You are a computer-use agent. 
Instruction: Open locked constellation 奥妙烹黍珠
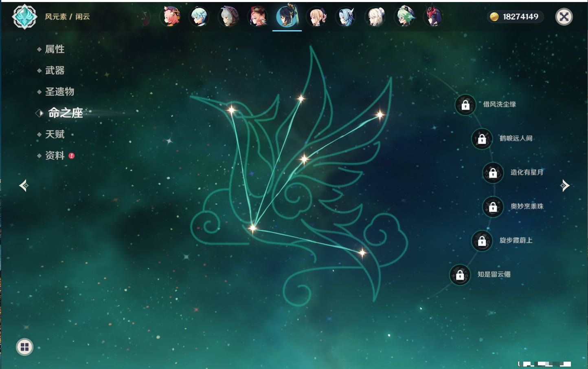493,207
